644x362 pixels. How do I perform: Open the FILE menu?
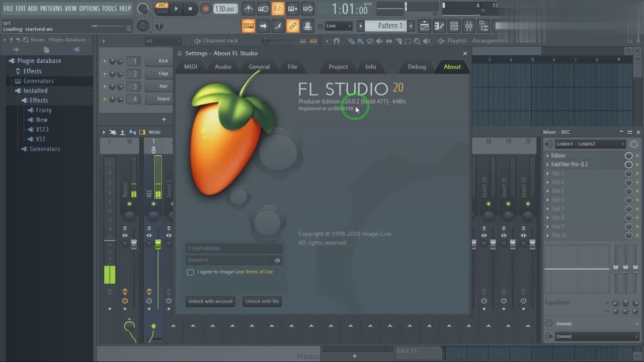(9, 9)
